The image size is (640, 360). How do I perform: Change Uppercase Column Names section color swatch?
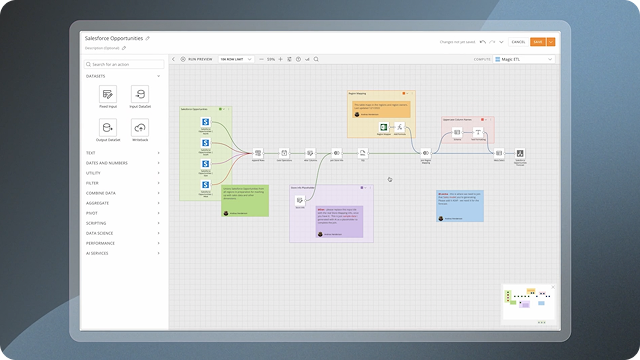tap(482, 120)
